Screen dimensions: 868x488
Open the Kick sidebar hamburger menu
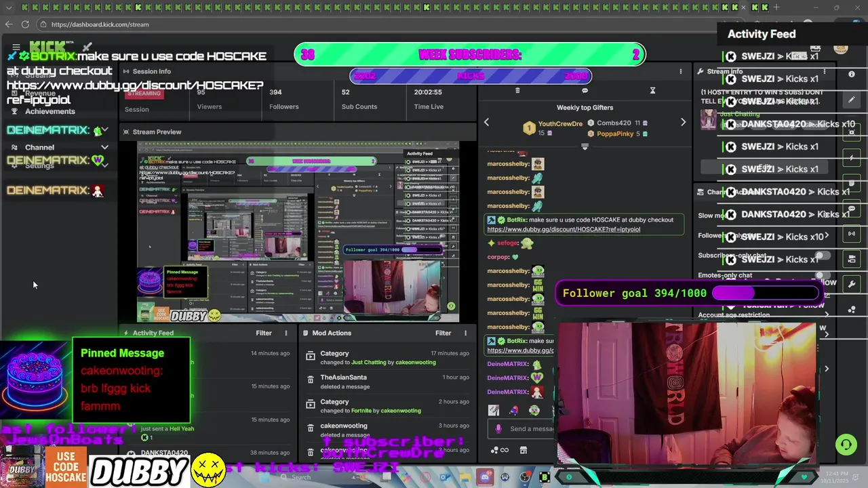tap(16, 47)
